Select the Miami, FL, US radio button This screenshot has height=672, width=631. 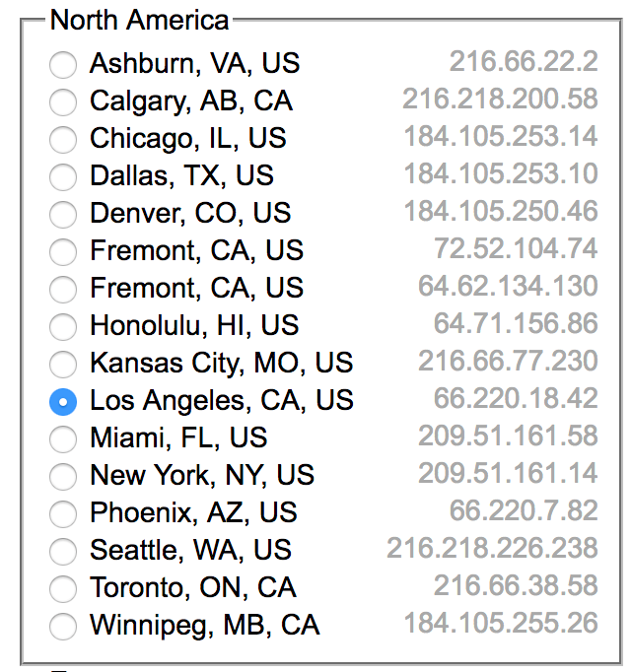coord(63,439)
